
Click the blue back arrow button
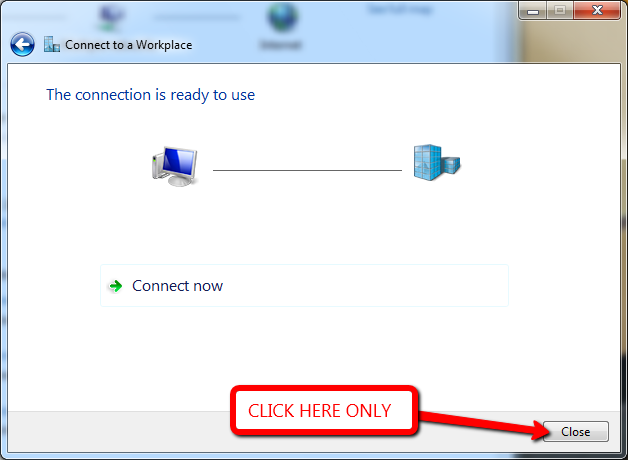click(22, 44)
